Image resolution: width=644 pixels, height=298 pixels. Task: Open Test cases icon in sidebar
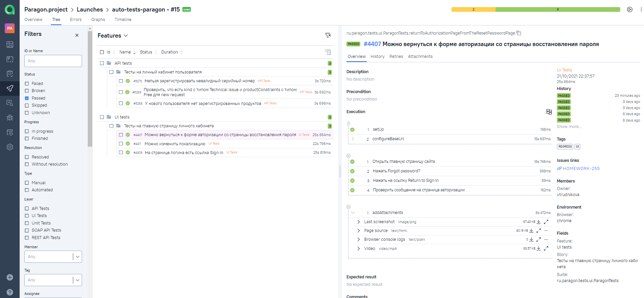pyautogui.click(x=10, y=59)
